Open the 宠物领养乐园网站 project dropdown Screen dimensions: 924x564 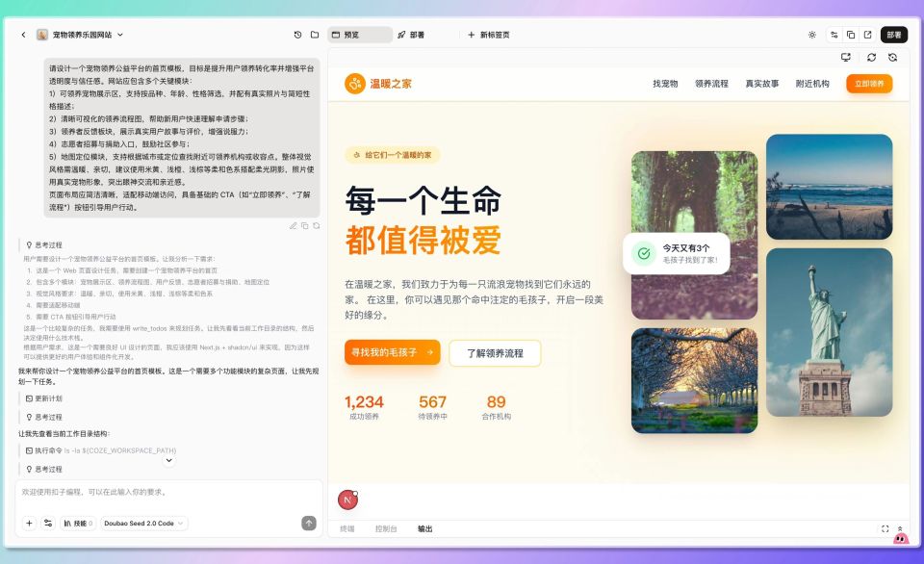pyautogui.click(x=82, y=36)
